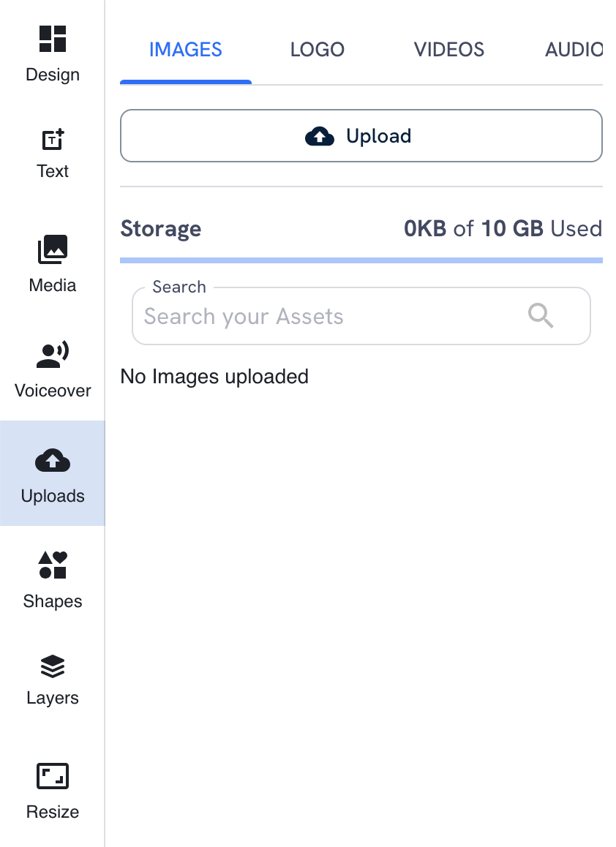The width and height of the screenshot is (616, 847).
Task: Click the cloud icon inside Upload button
Action: 320,135
